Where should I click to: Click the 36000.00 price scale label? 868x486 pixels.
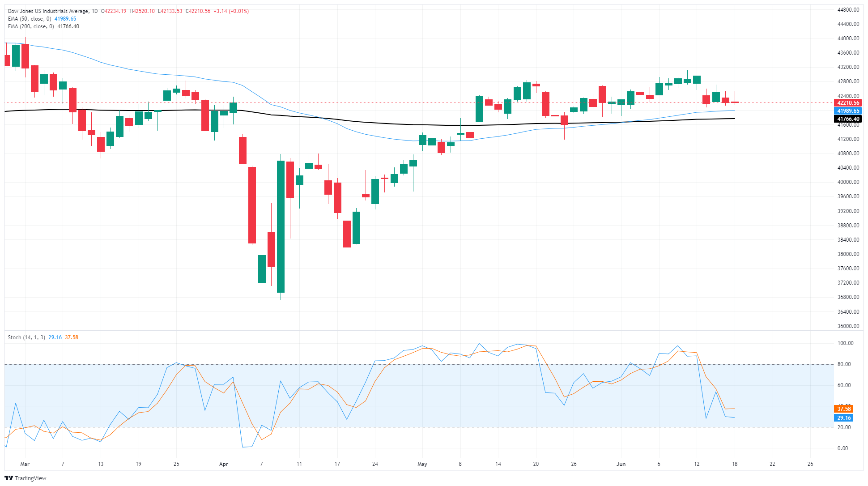848,326
